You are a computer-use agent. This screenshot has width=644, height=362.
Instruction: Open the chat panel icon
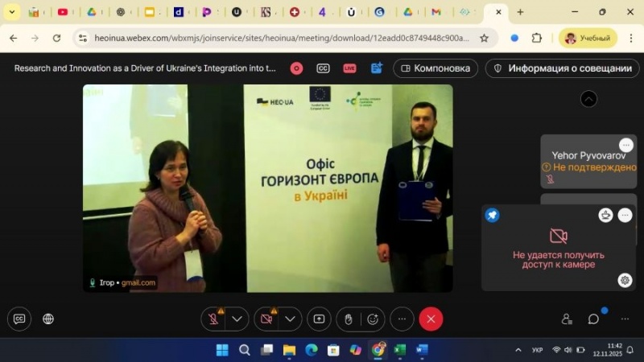click(x=593, y=319)
